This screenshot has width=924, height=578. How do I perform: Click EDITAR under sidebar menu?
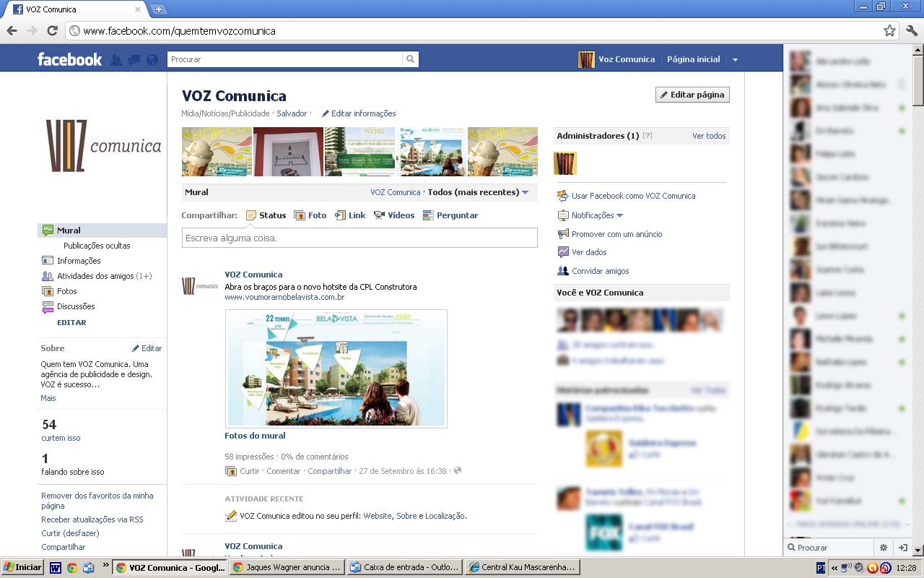pos(71,323)
